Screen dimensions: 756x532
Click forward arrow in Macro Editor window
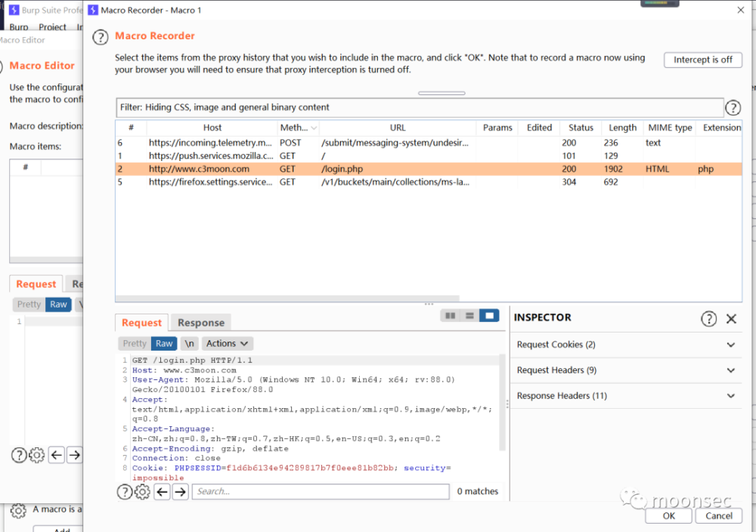[74, 455]
